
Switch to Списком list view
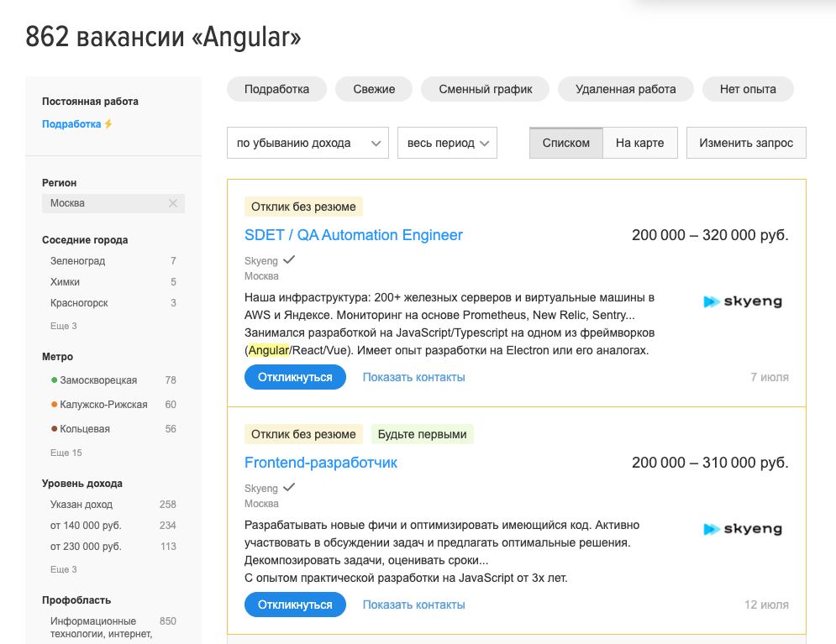pos(565,143)
